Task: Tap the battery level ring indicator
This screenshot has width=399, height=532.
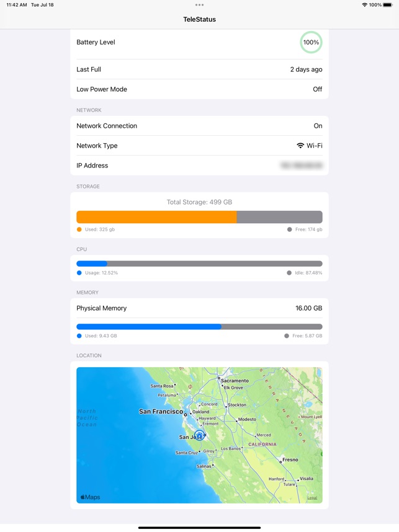Action: (311, 42)
